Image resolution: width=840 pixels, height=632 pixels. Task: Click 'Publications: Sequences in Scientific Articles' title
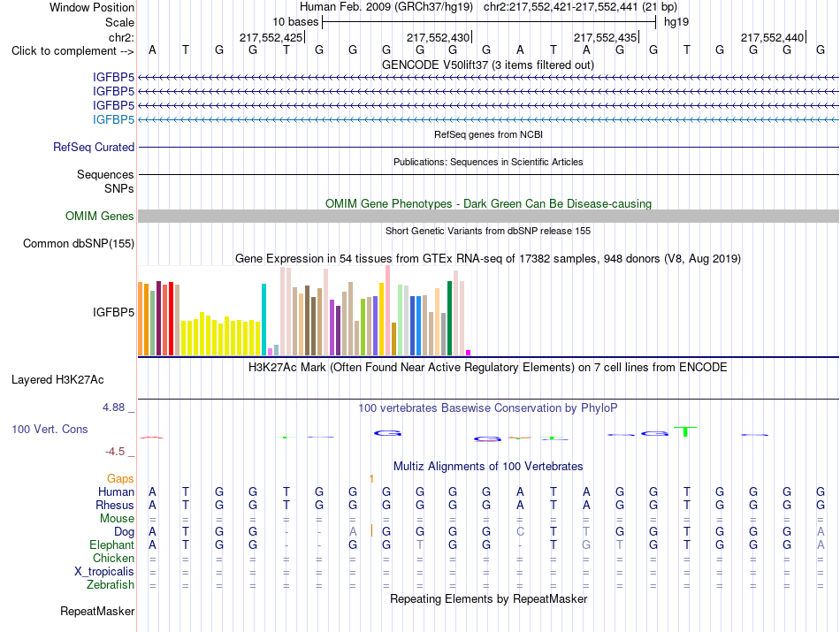[x=488, y=162]
